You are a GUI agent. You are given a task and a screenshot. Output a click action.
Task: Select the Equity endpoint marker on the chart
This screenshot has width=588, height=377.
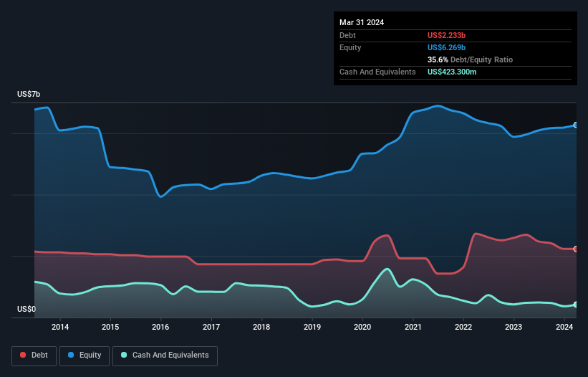576,125
